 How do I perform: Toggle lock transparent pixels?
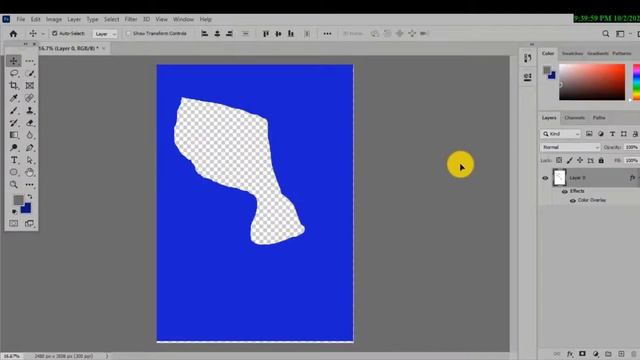(x=559, y=160)
